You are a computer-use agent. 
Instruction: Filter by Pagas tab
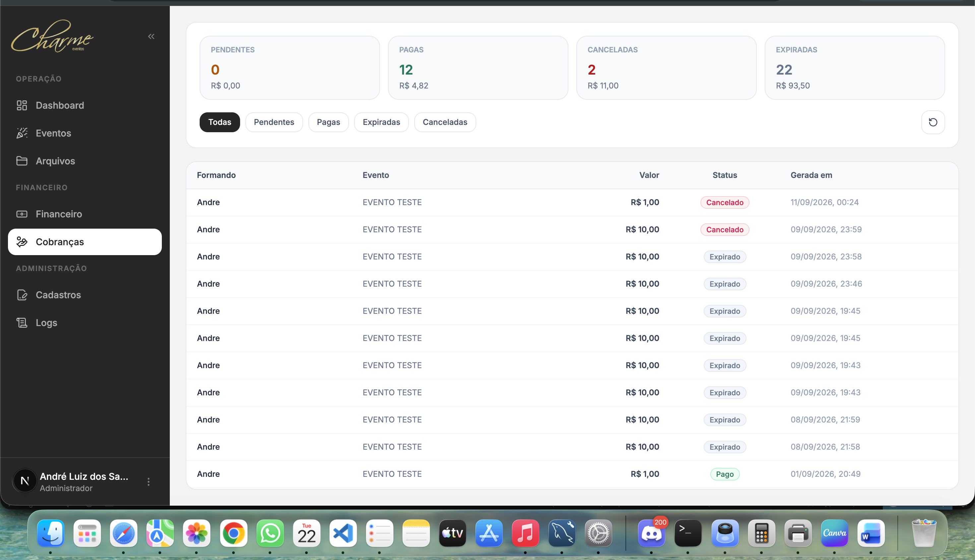pyautogui.click(x=328, y=122)
